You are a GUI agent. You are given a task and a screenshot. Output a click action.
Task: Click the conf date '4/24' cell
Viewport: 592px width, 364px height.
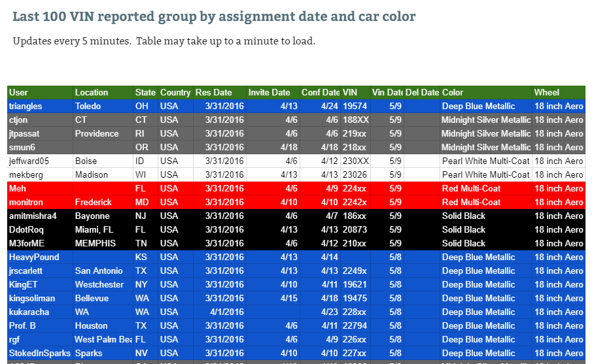(x=320, y=106)
